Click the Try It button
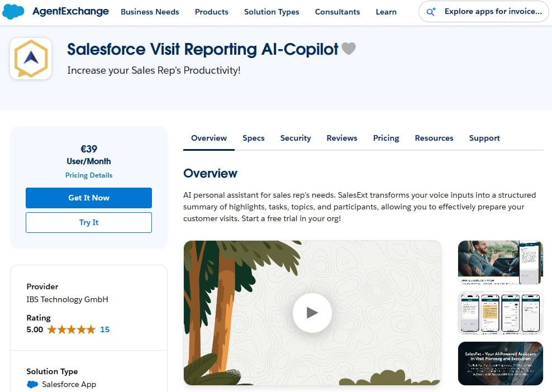This screenshot has width=552, height=392. [x=89, y=222]
